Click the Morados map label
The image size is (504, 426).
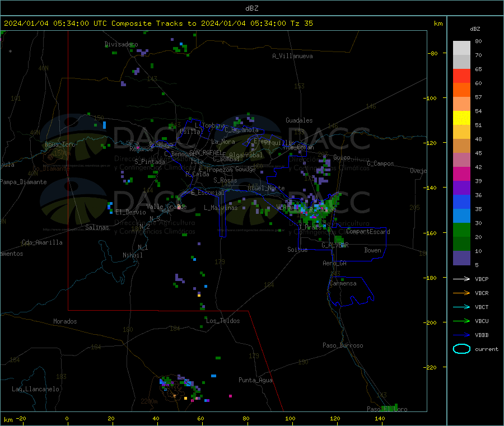[x=65, y=321]
